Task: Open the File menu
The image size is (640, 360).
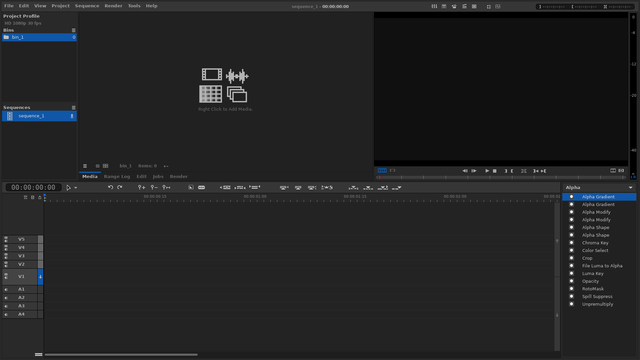Action: pos(9,6)
